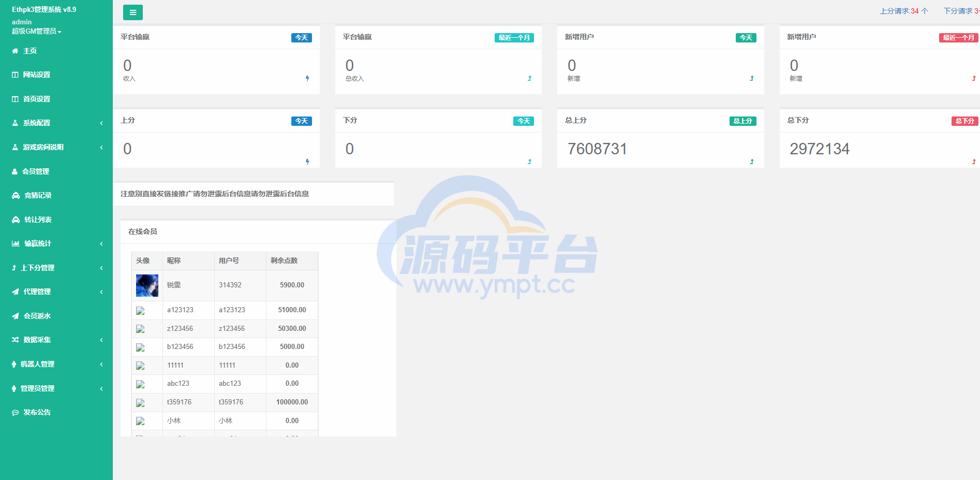The image size is (980, 480).
Task: Click the columns icon beside 网站设置
Action: (x=15, y=75)
